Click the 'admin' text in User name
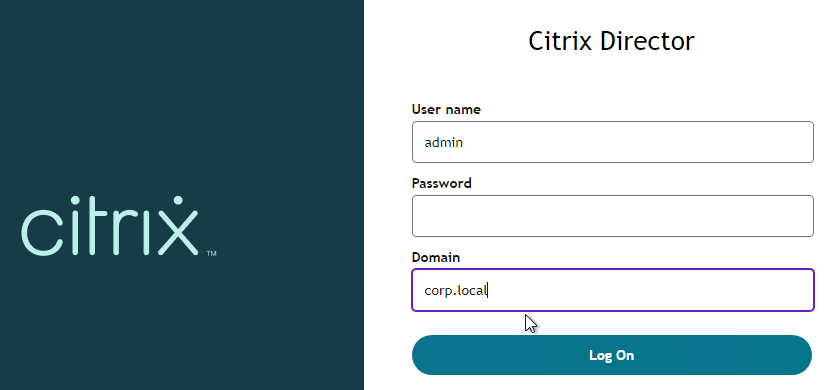 (444, 142)
